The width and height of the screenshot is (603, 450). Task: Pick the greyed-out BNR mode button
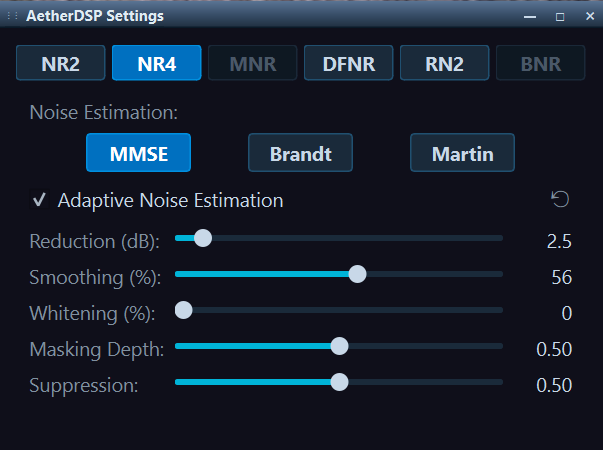click(541, 63)
